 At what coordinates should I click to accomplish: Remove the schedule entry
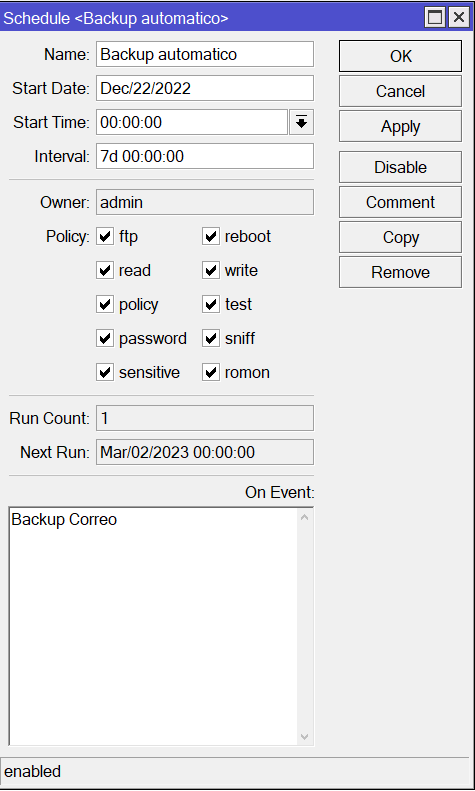pyautogui.click(x=400, y=272)
